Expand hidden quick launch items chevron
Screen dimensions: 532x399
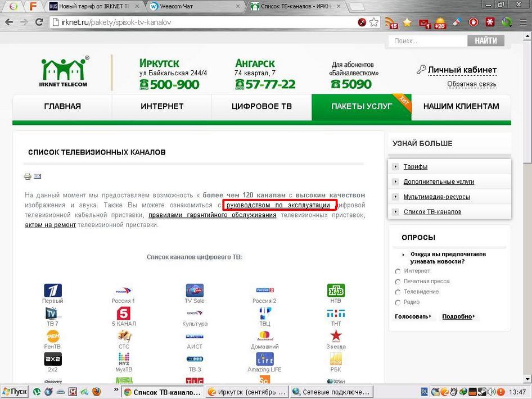click(x=116, y=389)
